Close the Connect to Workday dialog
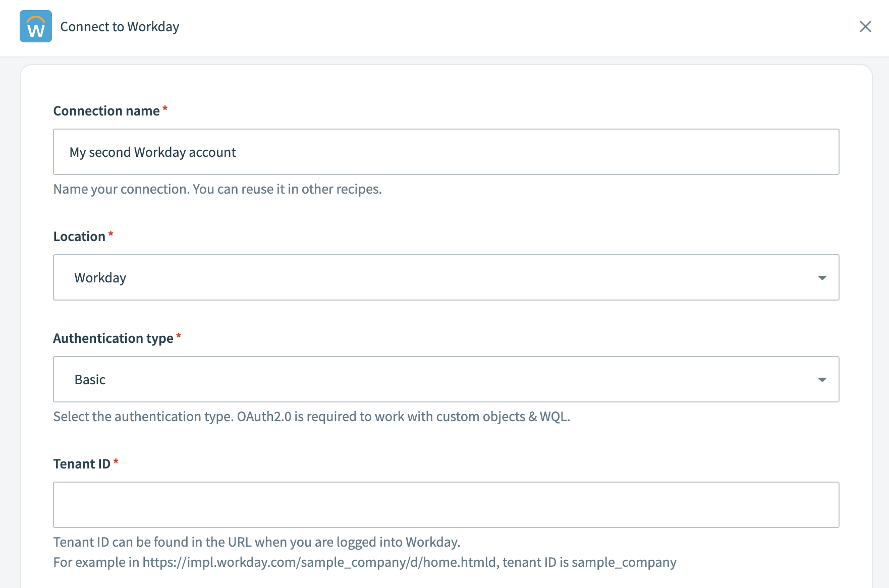889x588 pixels. pos(865,26)
